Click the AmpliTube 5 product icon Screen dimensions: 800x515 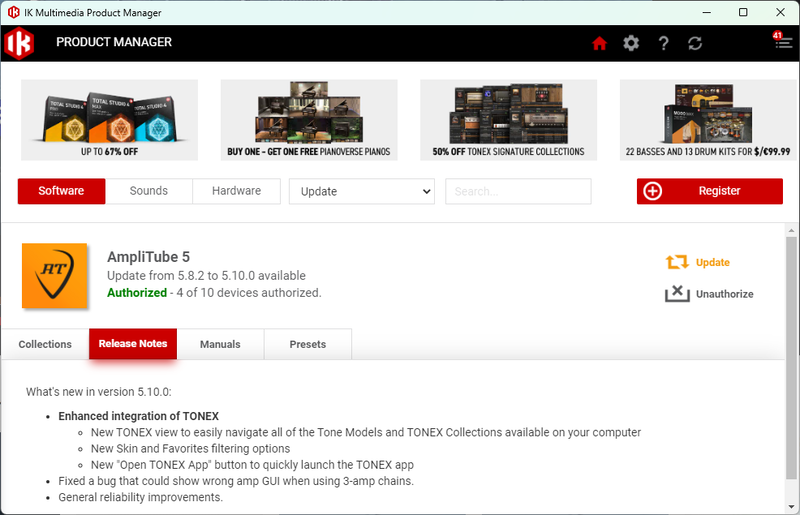click(x=55, y=276)
